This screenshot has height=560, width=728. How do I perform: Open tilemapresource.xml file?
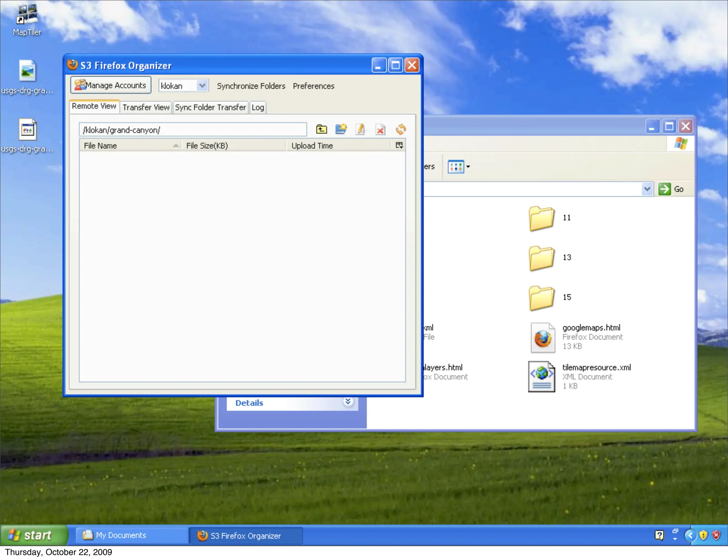[x=596, y=367]
